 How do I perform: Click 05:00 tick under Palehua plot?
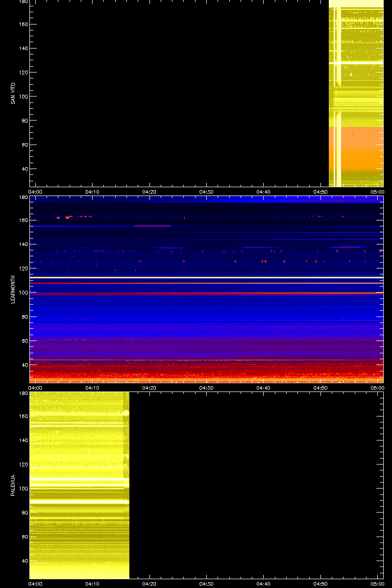point(377,584)
